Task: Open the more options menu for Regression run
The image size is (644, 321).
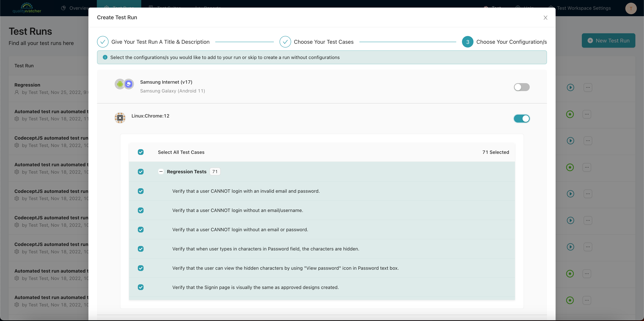Action: [x=588, y=87]
